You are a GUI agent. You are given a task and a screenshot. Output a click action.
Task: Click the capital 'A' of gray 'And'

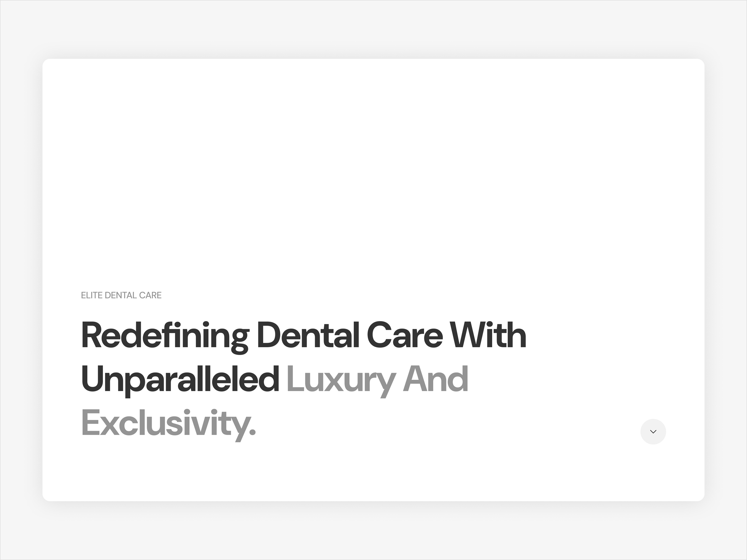click(415, 379)
